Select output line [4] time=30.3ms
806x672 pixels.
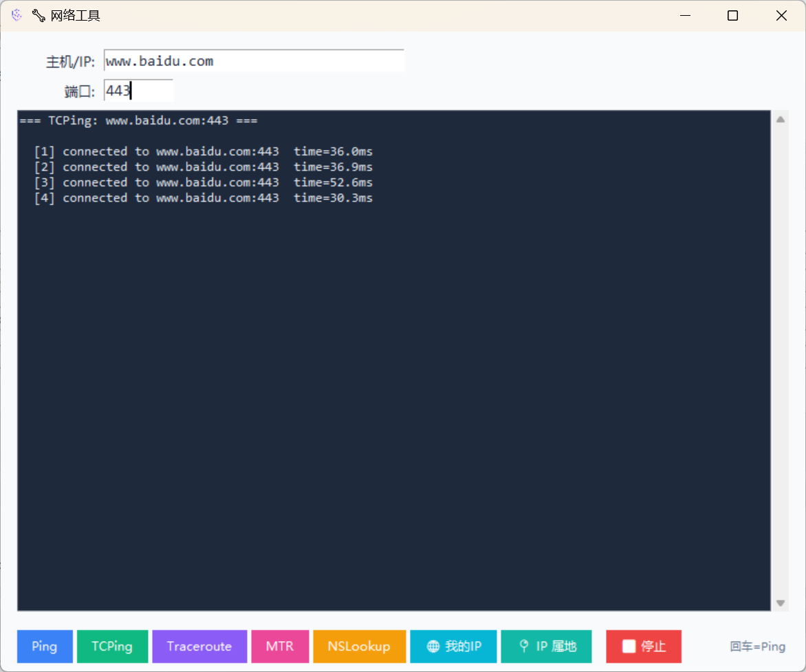(x=203, y=198)
